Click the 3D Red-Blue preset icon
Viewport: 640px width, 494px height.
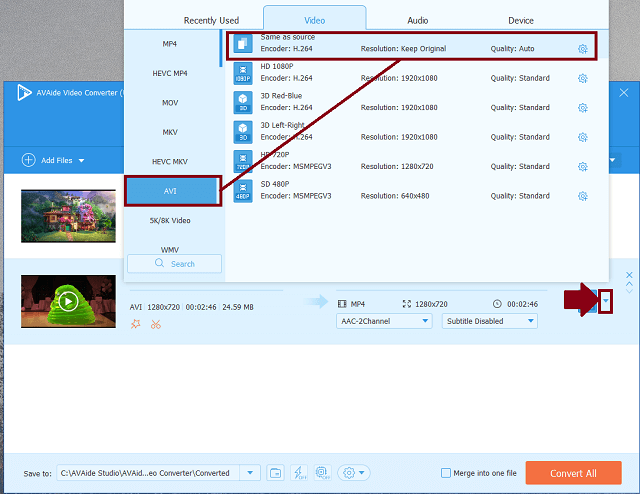(x=243, y=102)
